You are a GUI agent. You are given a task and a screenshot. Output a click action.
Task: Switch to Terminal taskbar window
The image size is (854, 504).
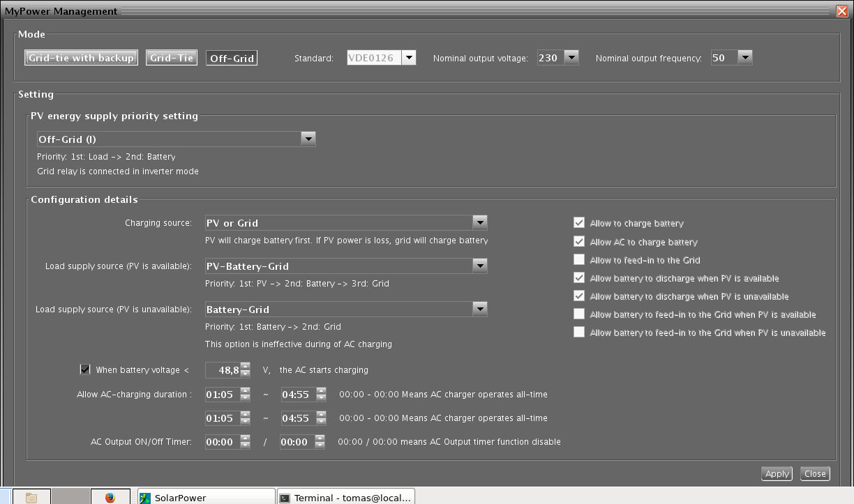tap(346, 496)
